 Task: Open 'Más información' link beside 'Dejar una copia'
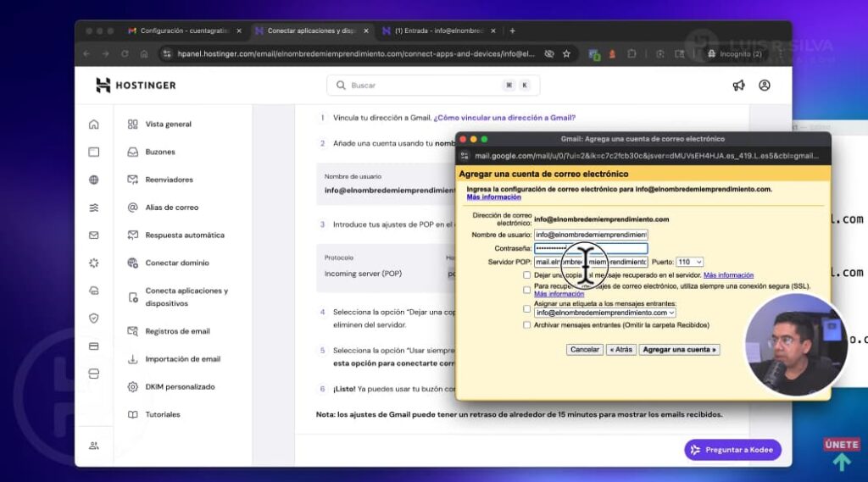pyautogui.click(x=728, y=275)
